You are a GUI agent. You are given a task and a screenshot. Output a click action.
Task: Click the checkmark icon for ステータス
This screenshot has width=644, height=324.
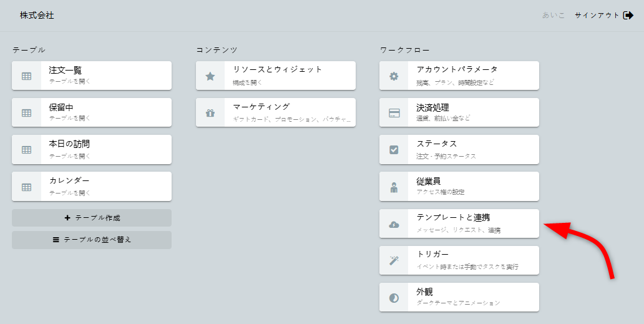(394, 150)
